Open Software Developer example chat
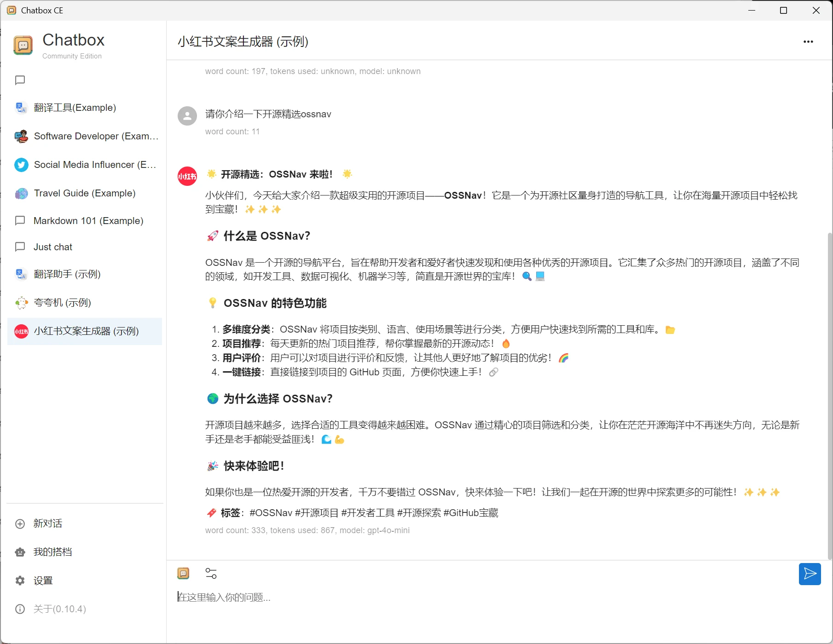The image size is (833, 644). 96,136
